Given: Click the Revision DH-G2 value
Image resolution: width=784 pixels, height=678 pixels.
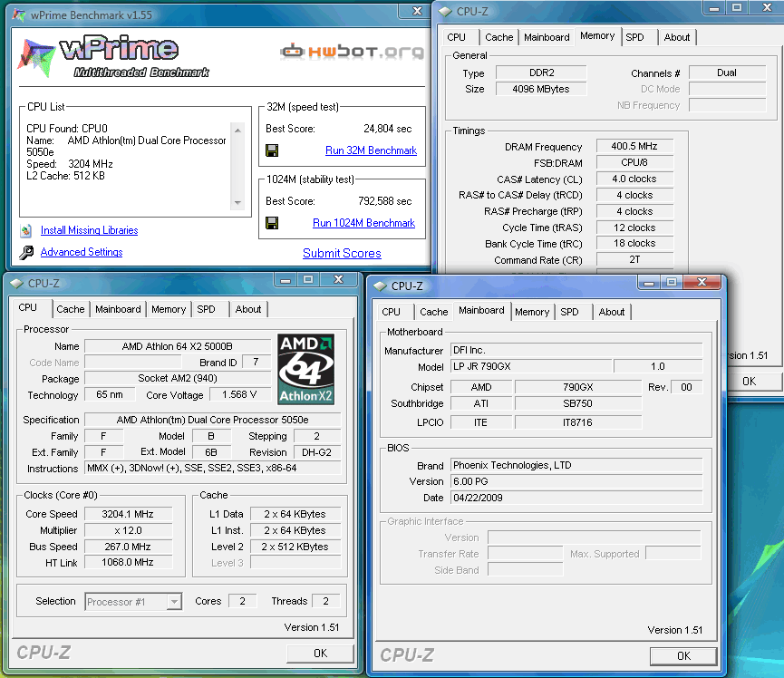Looking at the screenshot, I should point(317,452).
